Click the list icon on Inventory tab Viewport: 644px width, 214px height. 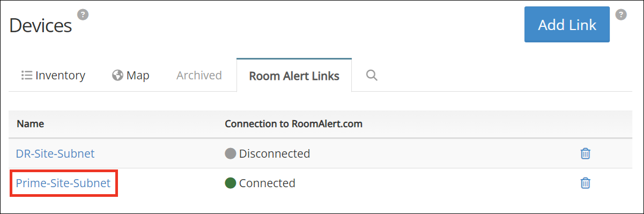pos(26,75)
